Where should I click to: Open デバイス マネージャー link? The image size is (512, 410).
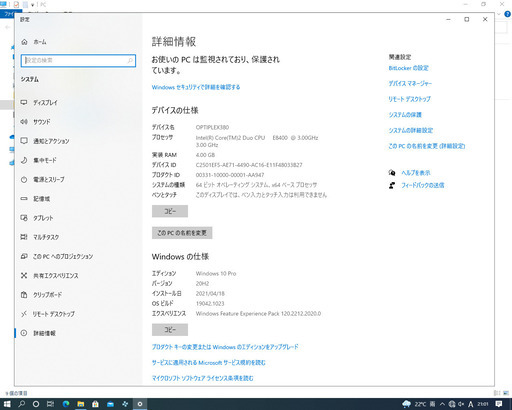pyautogui.click(x=410, y=84)
